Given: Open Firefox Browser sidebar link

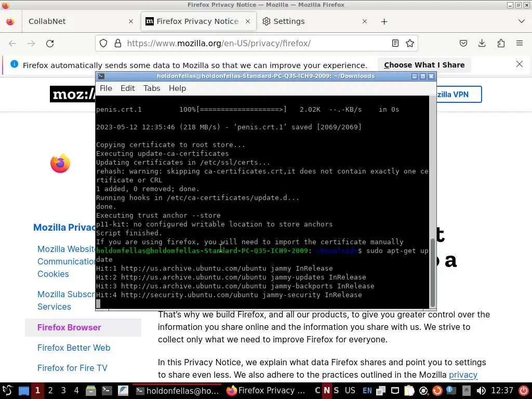Looking at the screenshot, I should (69, 327).
